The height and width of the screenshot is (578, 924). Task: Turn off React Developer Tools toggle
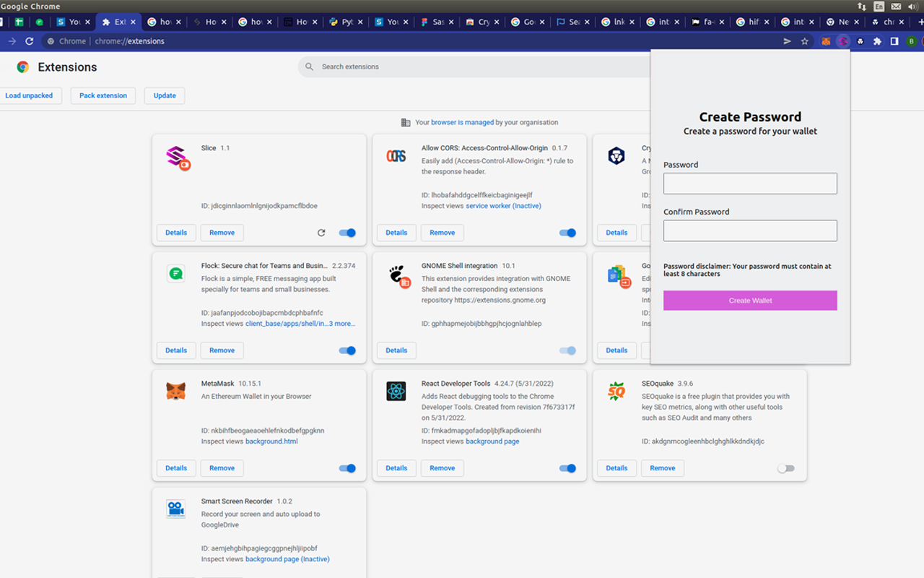coord(567,468)
